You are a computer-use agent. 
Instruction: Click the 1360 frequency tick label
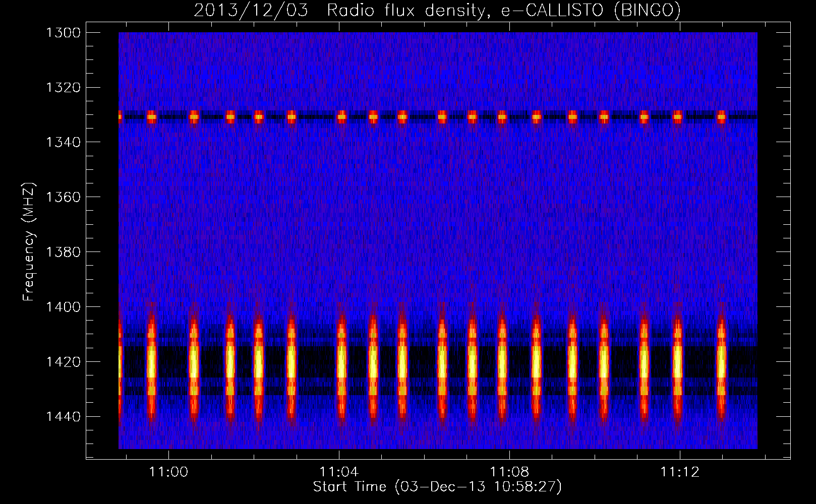pos(63,197)
